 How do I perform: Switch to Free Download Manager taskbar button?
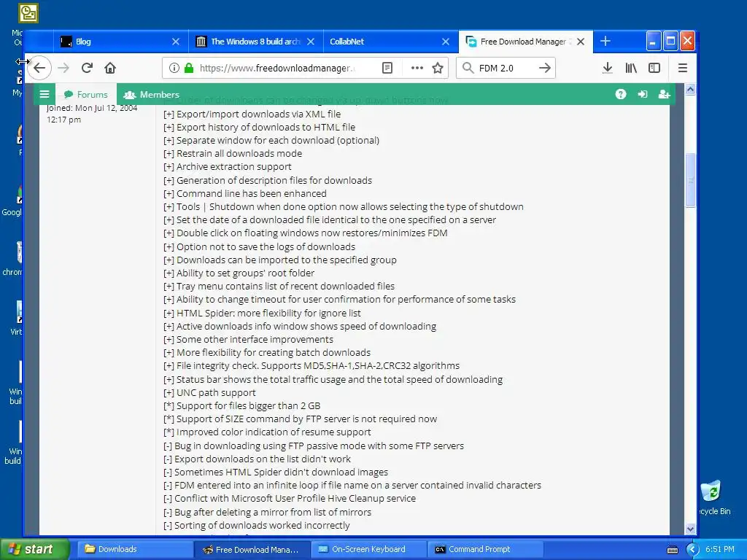tap(252, 549)
